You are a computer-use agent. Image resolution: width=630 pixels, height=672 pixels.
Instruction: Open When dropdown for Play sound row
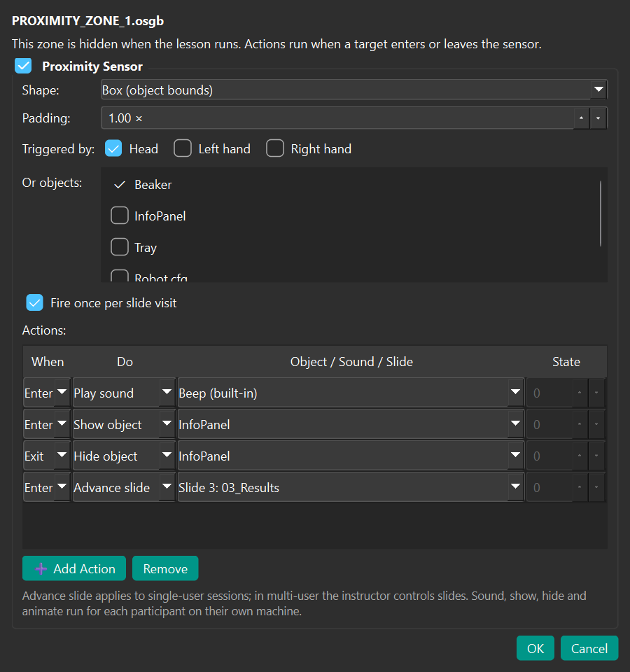pos(47,393)
